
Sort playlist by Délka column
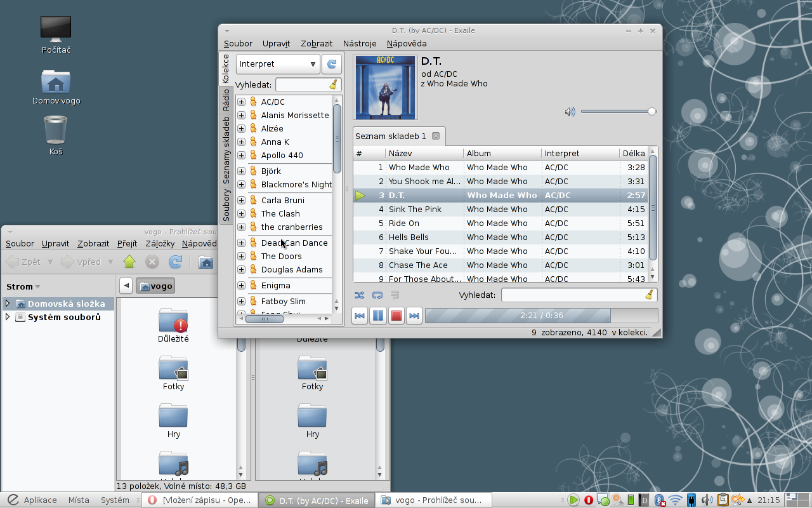click(634, 154)
